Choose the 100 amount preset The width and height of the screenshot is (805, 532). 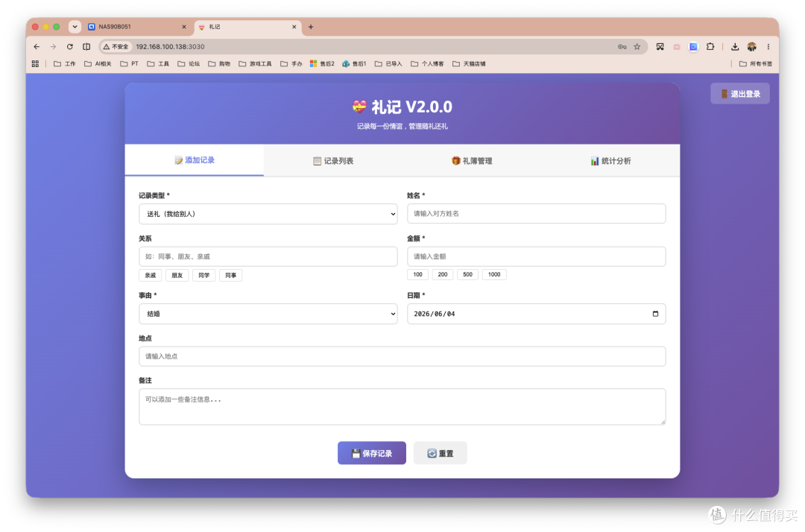418,274
